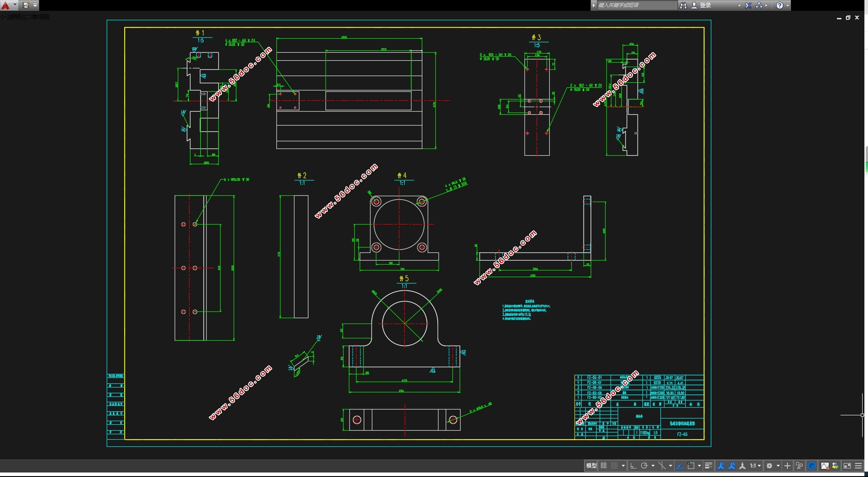Click the trusted signature status icon
The height and width of the screenshot is (477, 868).
pyautogui.click(x=835, y=466)
